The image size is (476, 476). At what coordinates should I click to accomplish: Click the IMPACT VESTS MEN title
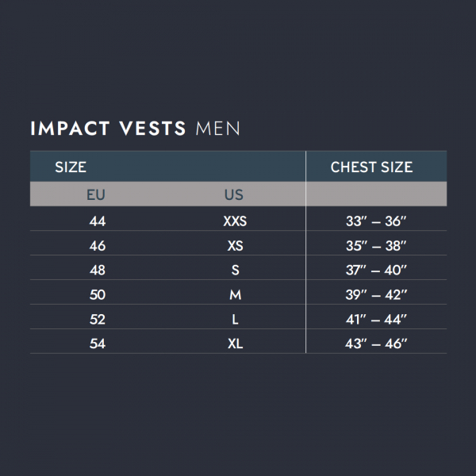pyautogui.click(x=136, y=129)
